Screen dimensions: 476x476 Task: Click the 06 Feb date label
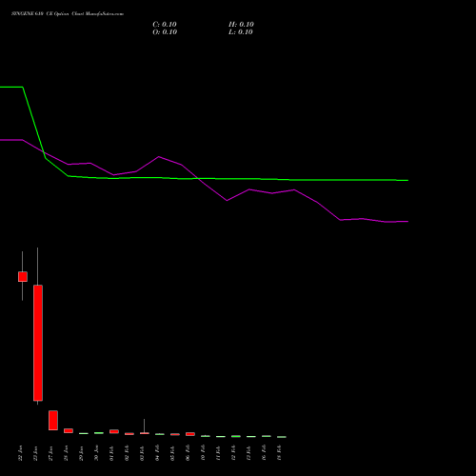pyautogui.click(x=188, y=453)
